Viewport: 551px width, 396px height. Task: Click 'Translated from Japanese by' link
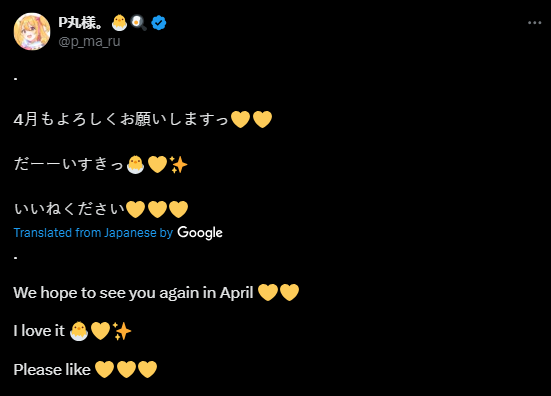point(93,233)
